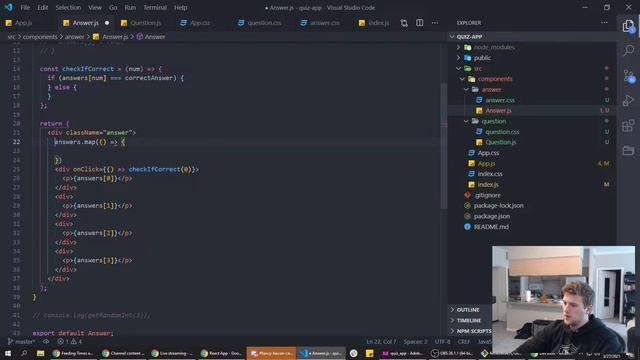Screen dimensions: 640x360
Task: Click the editor vertical scrollbar
Action: pos(444,145)
